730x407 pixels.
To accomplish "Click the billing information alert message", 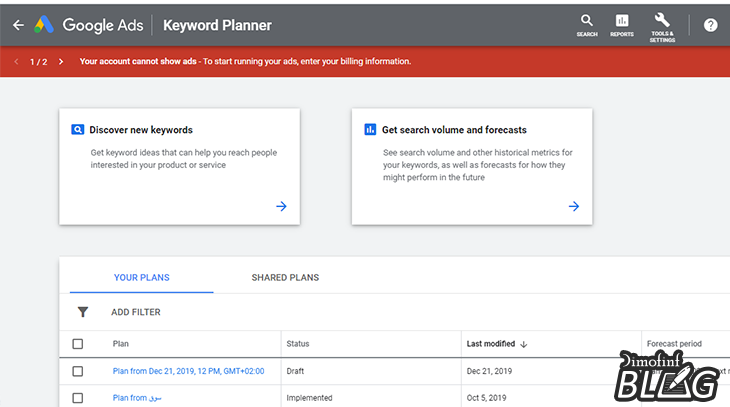I will pyautogui.click(x=245, y=61).
